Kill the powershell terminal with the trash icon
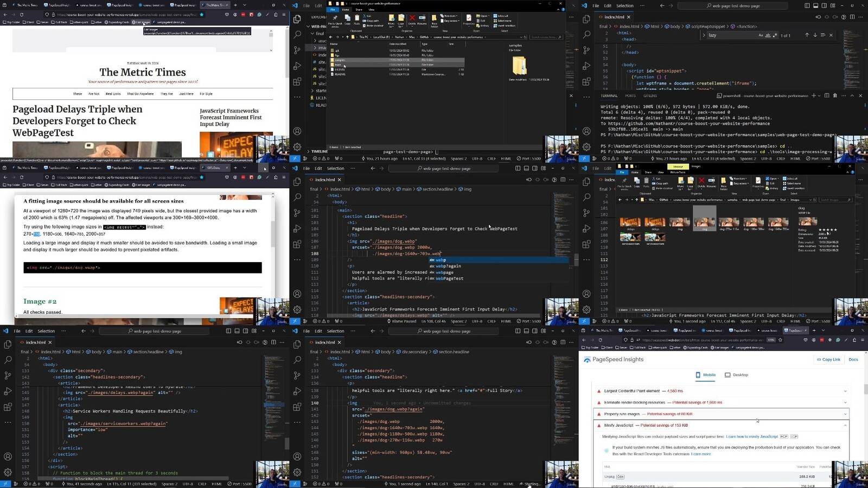The width and height of the screenshot is (868, 488). click(x=836, y=96)
